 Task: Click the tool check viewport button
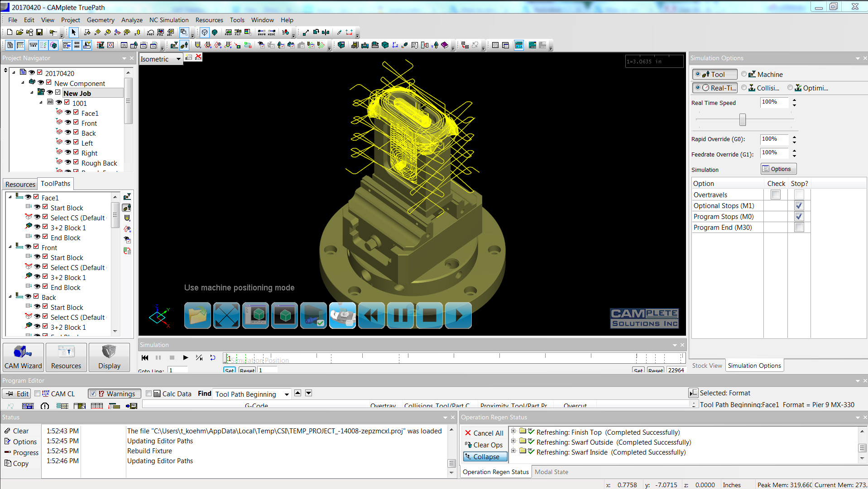[x=313, y=315]
